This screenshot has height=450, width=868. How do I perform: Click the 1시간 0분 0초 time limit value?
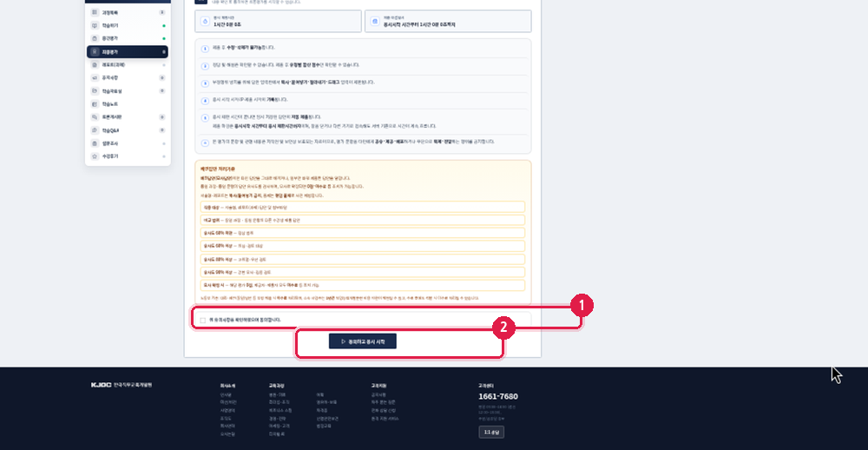tap(227, 25)
